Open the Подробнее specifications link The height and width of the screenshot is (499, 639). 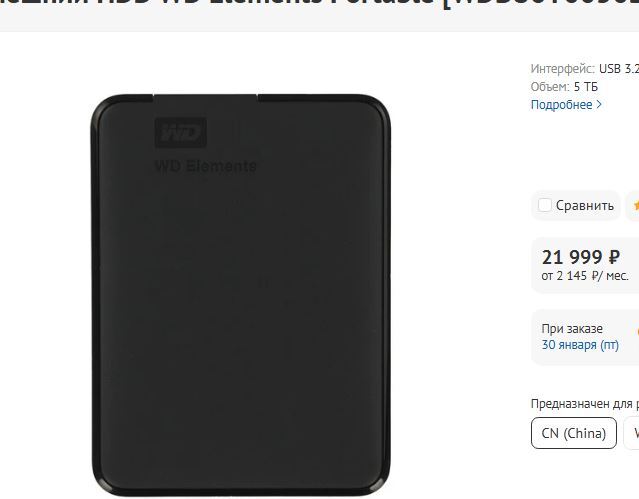click(562, 105)
